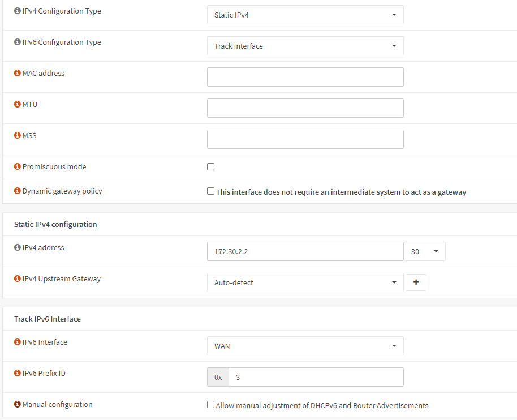Show help for Dynamic gateway policy
The image size is (517, 420).
click(x=18, y=191)
